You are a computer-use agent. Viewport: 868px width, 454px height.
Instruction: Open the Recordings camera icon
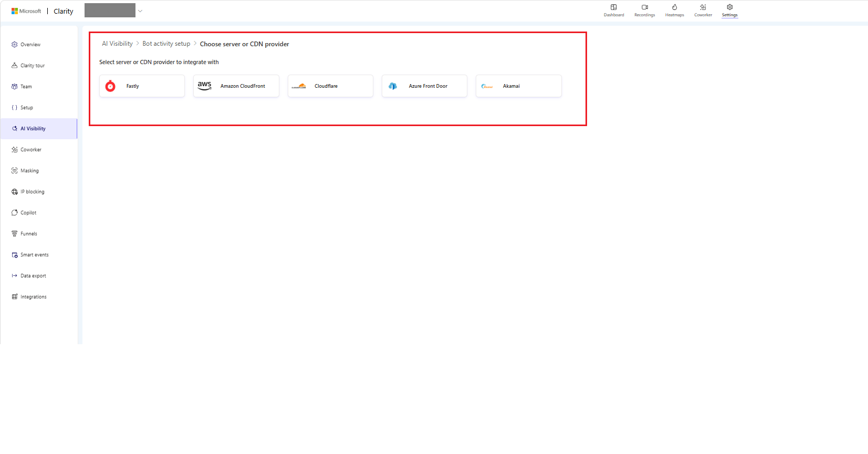645,7
